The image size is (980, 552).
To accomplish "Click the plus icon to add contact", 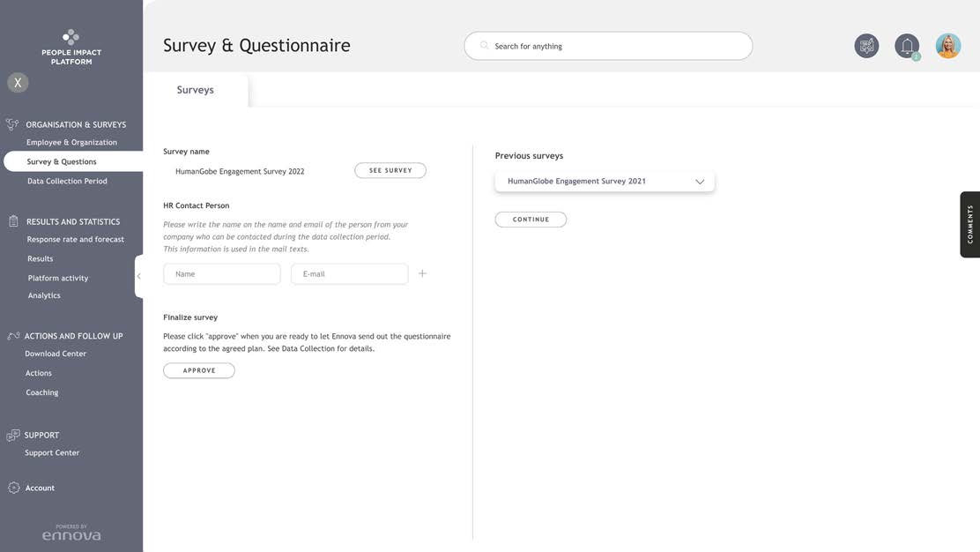I will [422, 273].
